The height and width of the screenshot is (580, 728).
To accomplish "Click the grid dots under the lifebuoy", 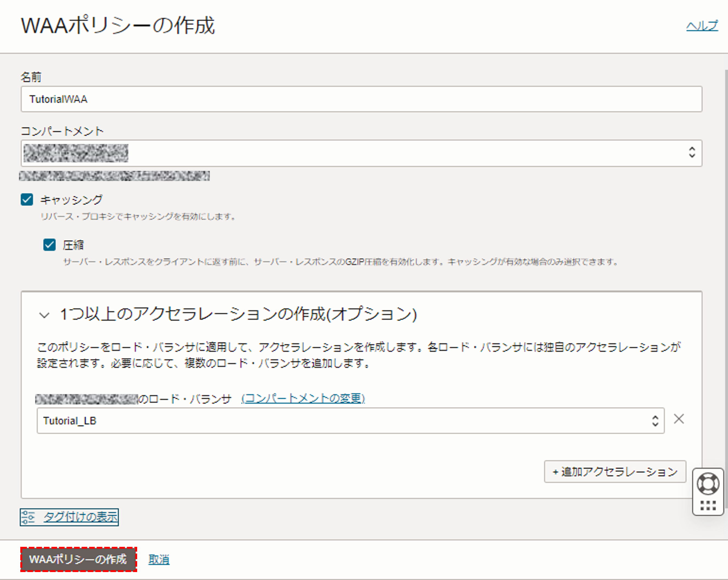I will [x=708, y=505].
